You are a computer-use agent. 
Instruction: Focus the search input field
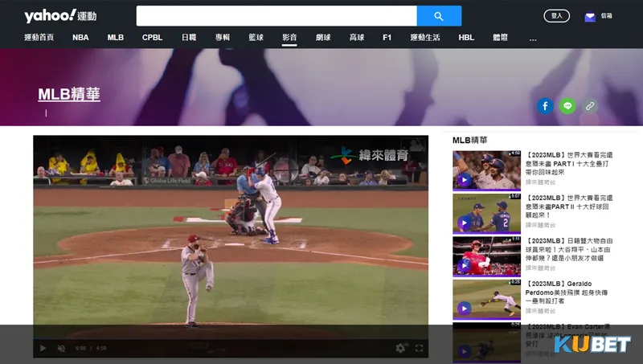(x=276, y=16)
